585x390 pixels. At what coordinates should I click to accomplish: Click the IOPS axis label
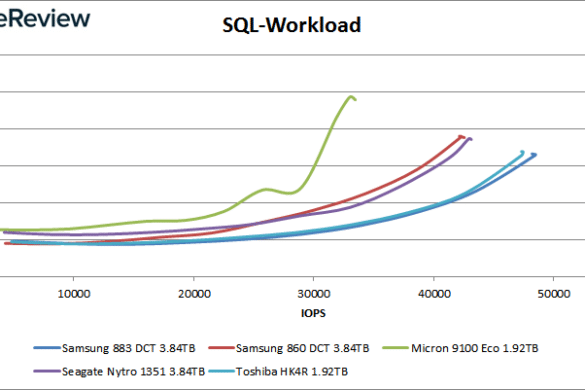click(313, 313)
